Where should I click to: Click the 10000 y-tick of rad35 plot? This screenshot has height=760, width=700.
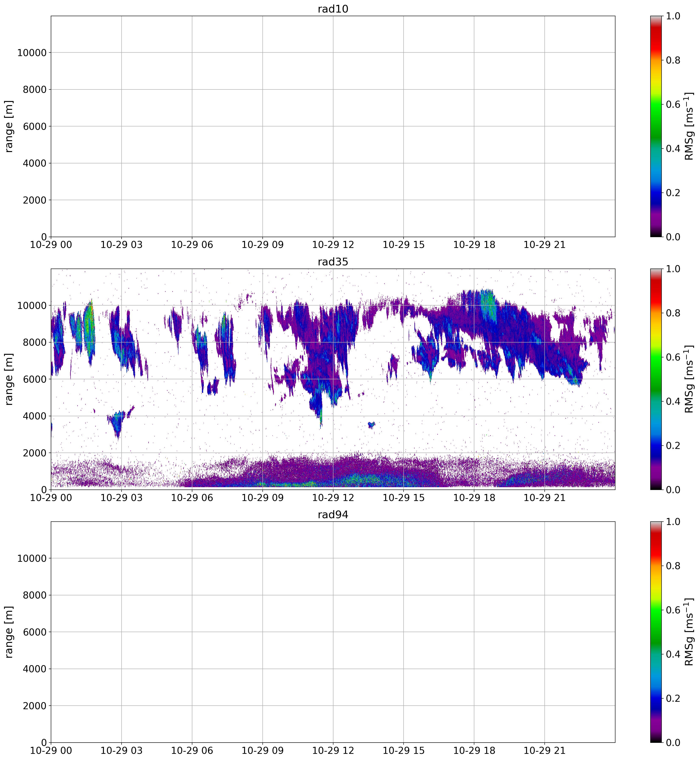tap(32, 306)
